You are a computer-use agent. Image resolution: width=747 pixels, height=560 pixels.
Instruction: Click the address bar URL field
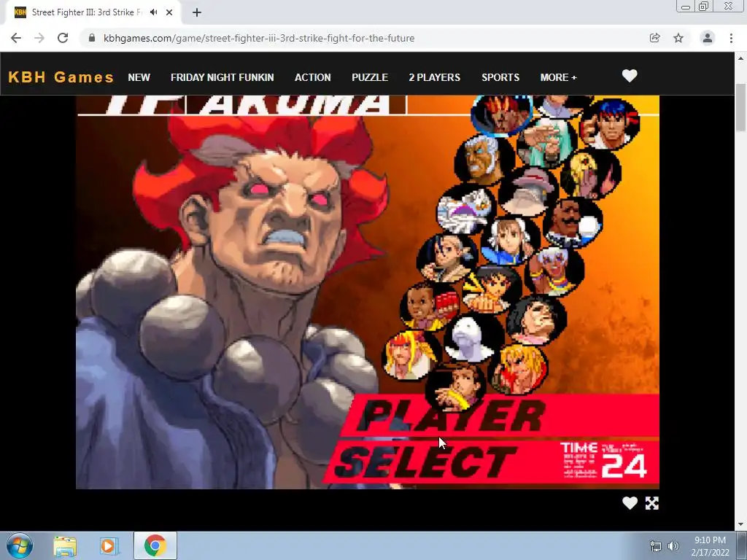coord(259,38)
